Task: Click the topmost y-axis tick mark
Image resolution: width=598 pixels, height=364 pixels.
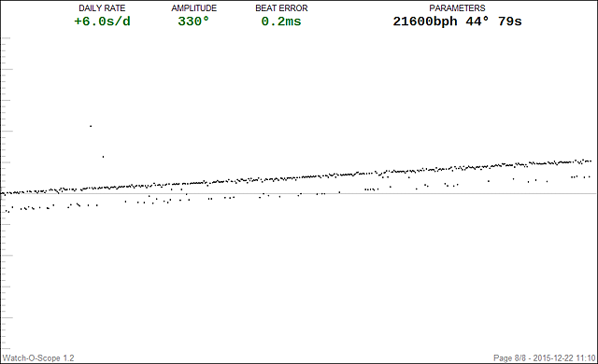Action: (7, 38)
